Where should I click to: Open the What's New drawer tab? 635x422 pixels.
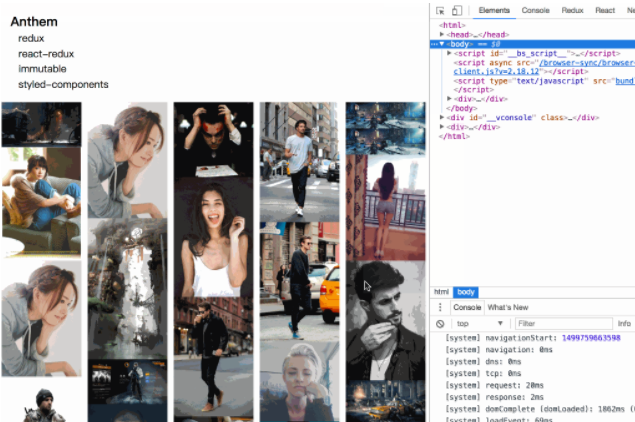tap(507, 307)
